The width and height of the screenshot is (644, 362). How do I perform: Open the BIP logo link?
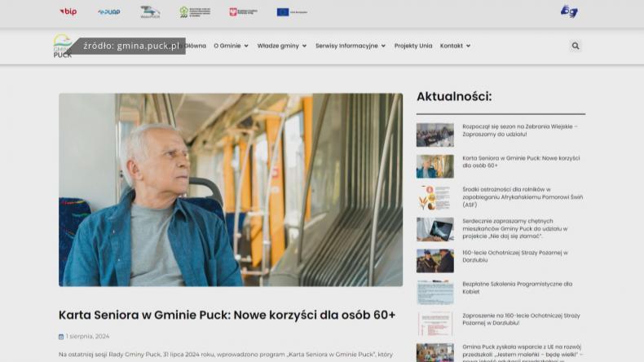click(x=68, y=12)
